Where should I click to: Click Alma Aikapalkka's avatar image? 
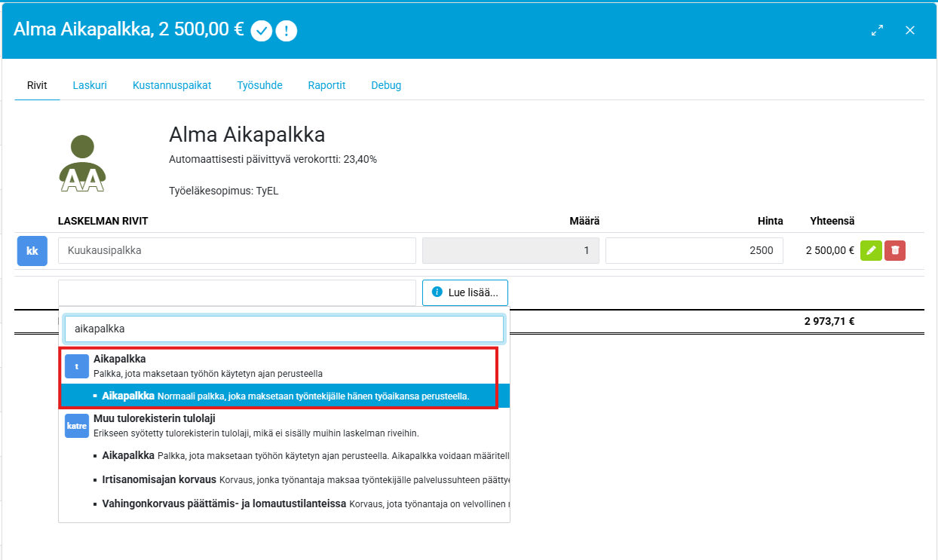pyautogui.click(x=82, y=164)
